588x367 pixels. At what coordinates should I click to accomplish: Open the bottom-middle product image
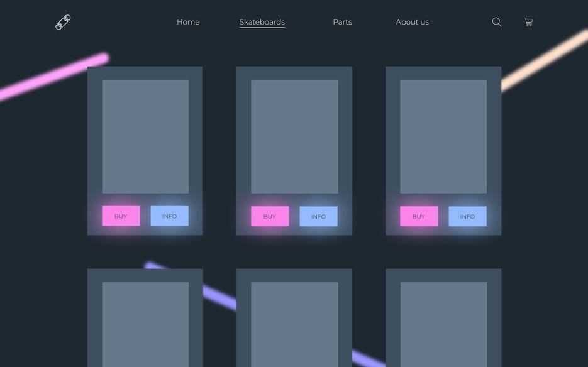click(x=294, y=324)
